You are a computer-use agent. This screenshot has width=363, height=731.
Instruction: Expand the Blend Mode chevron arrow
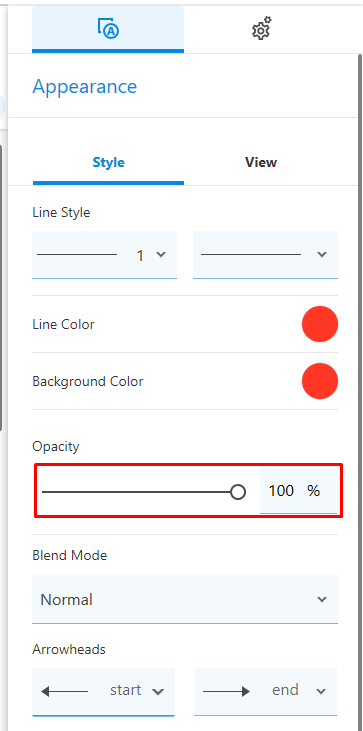coord(322,600)
